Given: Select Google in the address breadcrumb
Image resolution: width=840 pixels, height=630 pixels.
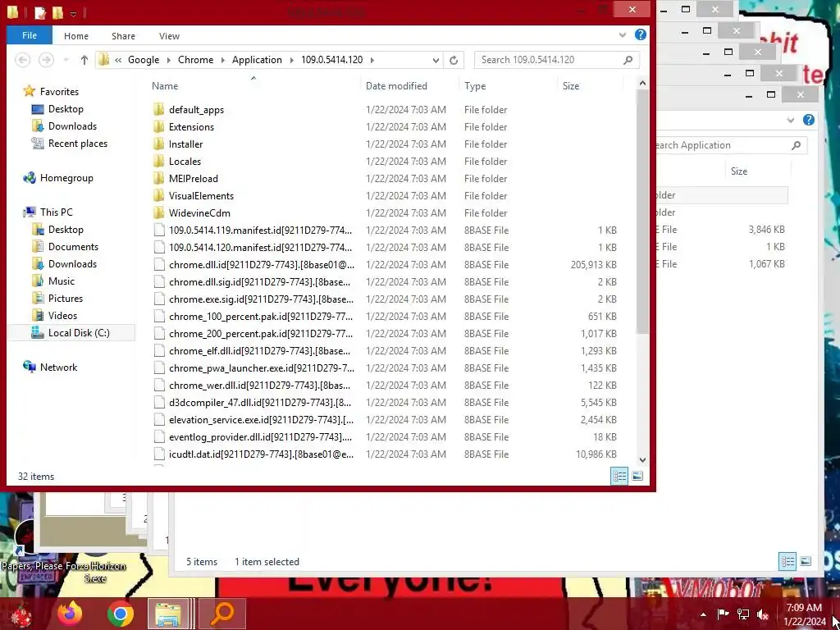Looking at the screenshot, I should (144, 59).
